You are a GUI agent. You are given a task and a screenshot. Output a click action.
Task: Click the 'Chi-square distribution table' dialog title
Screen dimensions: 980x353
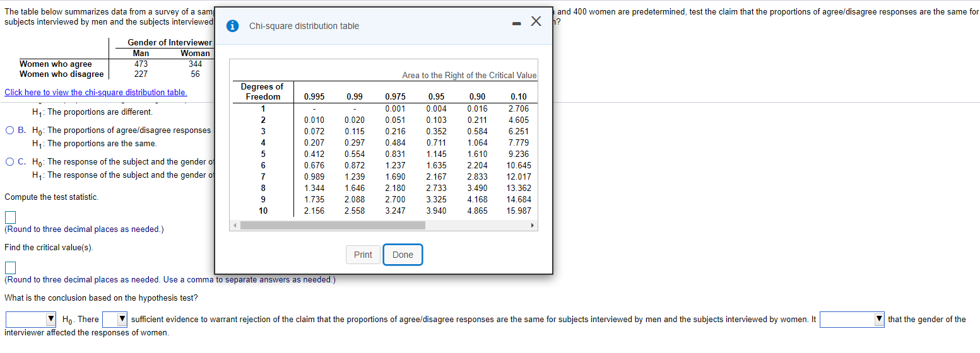click(304, 26)
